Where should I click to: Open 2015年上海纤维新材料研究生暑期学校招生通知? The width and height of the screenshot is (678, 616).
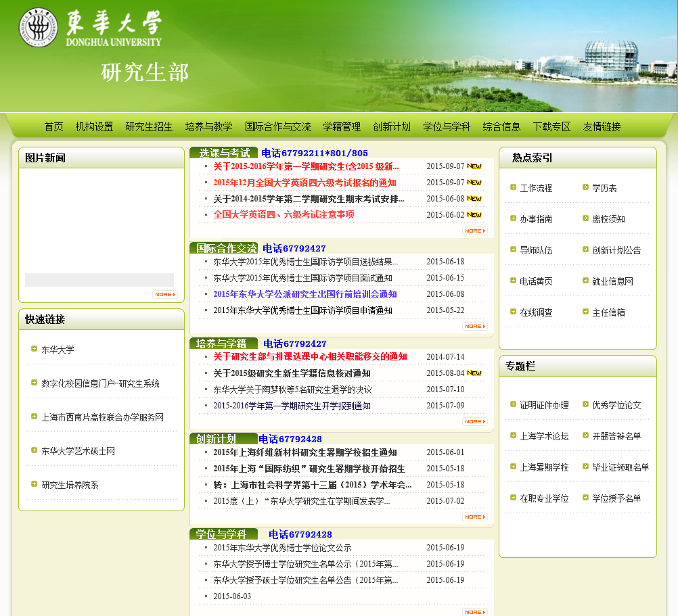(305, 452)
